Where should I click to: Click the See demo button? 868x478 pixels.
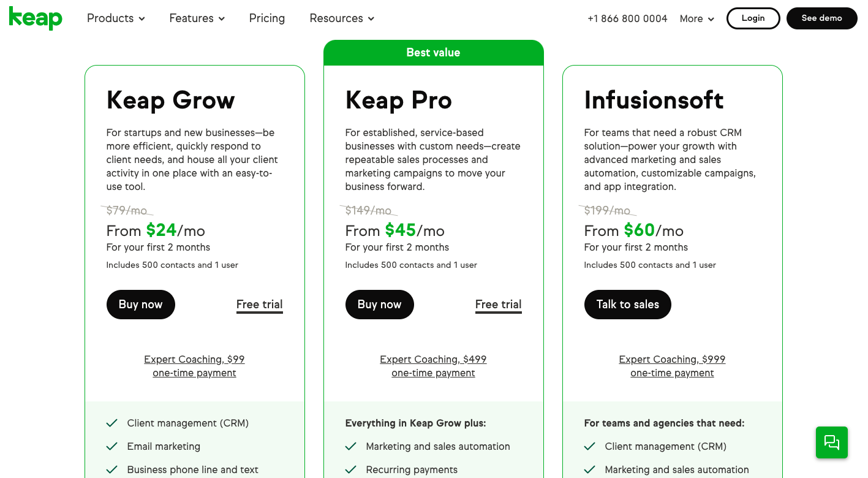click(821, 18)
